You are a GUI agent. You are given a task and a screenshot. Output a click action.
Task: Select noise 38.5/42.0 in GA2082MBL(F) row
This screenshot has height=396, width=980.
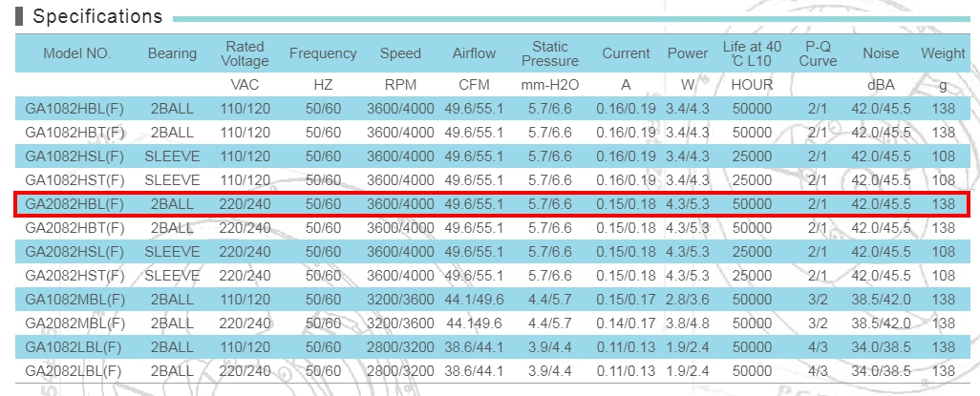882,323
